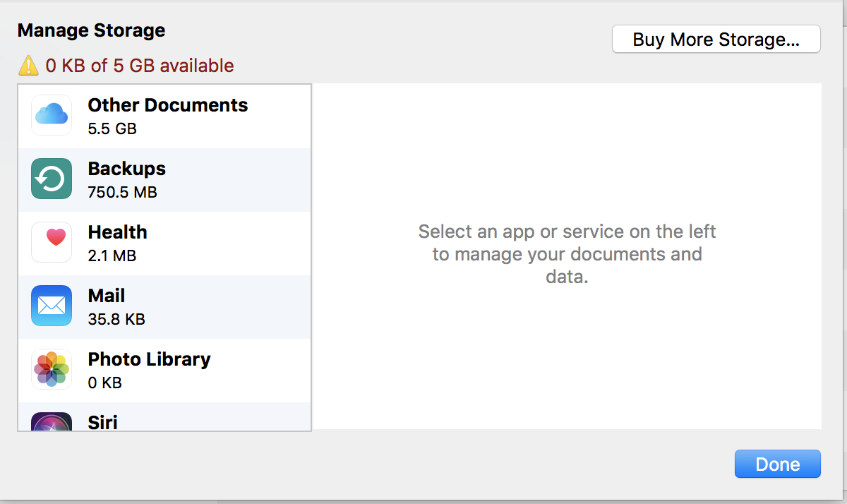Viewport: 847px width, 504px height.
Task: Click the 750.5 MB size value
Action: [x=123, y=192]
